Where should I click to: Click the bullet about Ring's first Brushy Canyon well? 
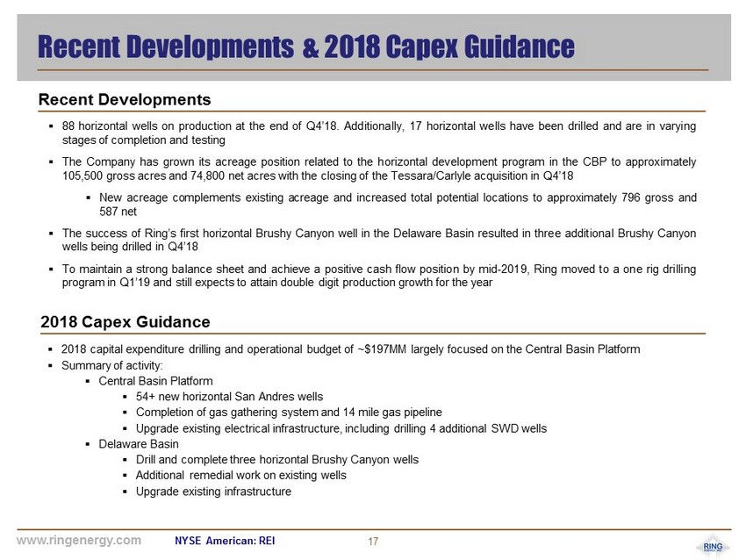(379, 240)
